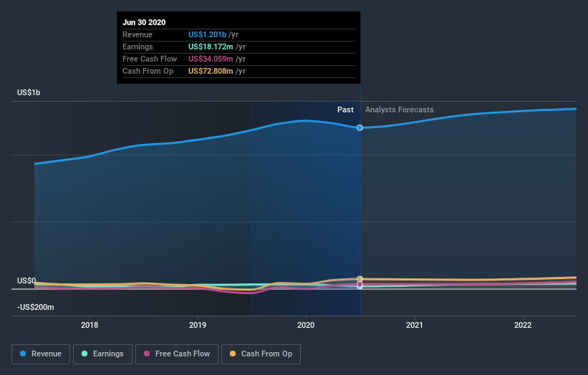Screen dimensions: 588x375
Task: Click tooltip date 'Jun 30 2020'
Action: click(x=144, y=22)
